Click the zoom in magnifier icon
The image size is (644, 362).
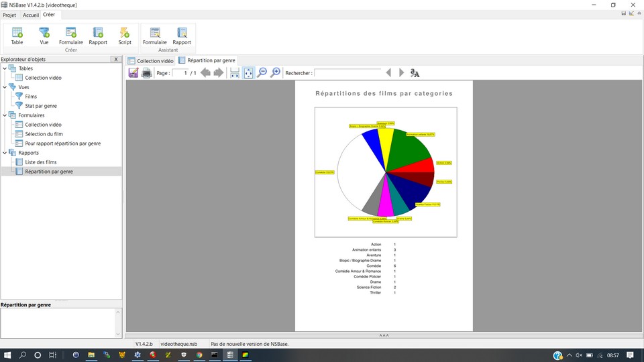pos(275,72)
